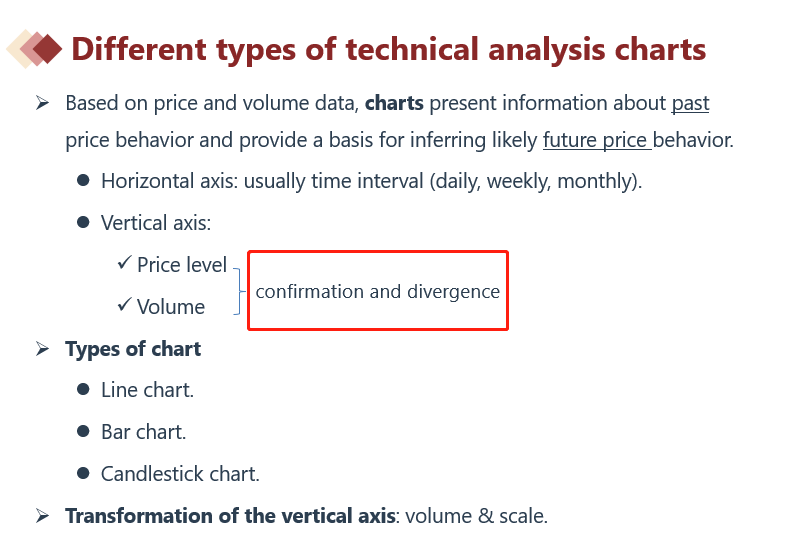The width and height of the screenshot is (795, 546).
Task: Click the 'Candlestick chart.' text
Action: 180,474
